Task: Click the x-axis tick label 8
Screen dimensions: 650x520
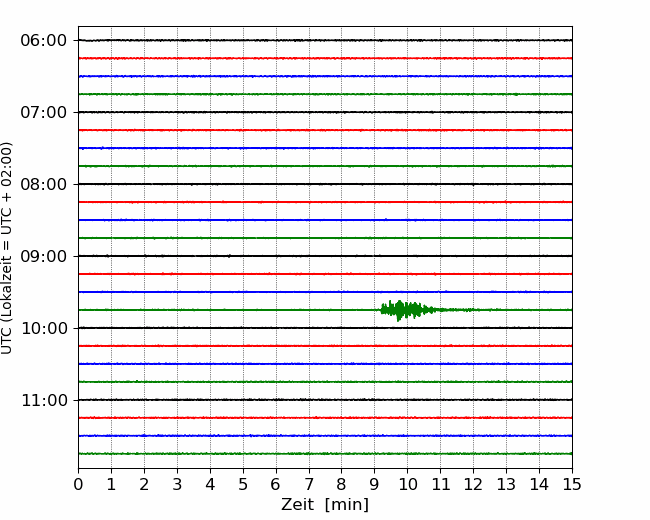Action: click(x=342, y=484)
